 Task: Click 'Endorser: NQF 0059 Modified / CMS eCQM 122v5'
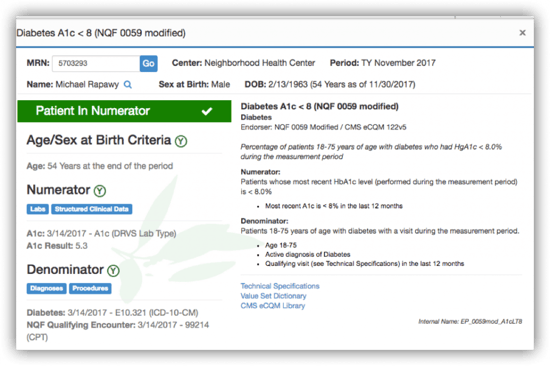(x=323, y=127)
